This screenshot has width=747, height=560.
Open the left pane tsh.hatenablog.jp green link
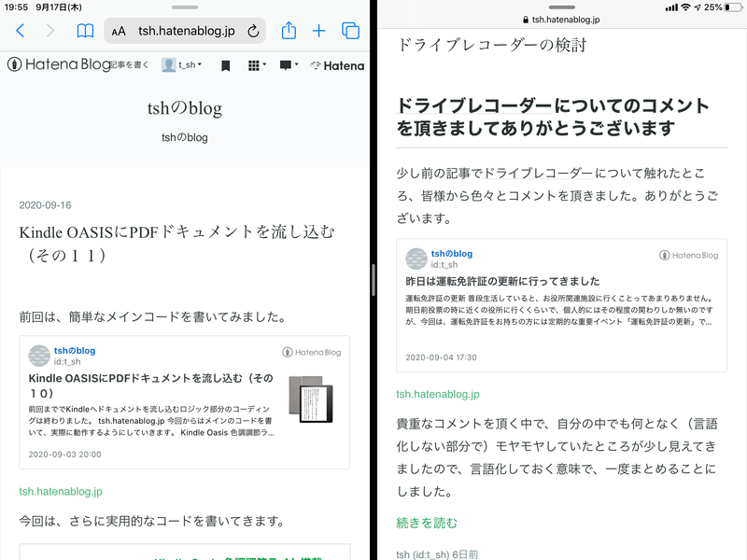[61, 492]
